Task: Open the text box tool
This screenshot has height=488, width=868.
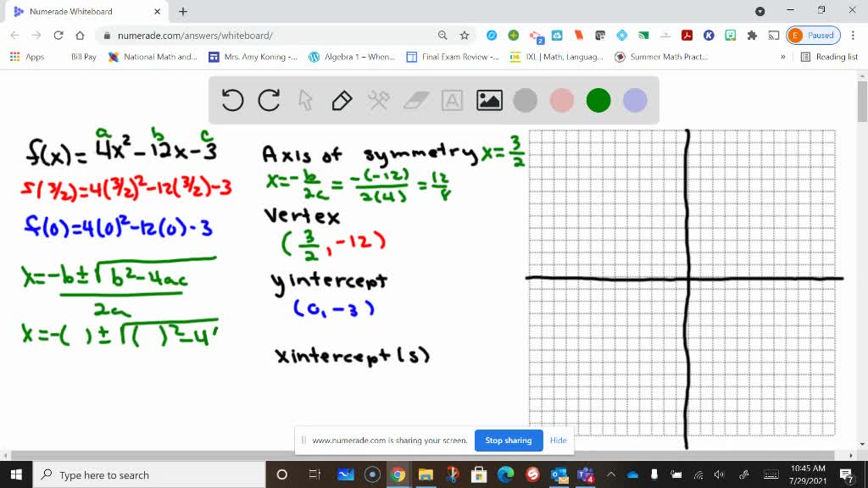Action: pos(450,100)
